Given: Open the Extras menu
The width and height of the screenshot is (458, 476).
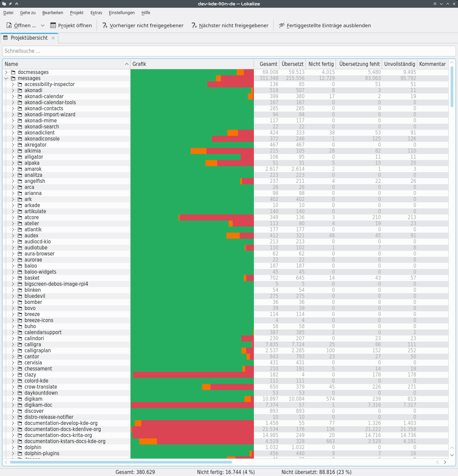Looking at the screenshot, I should 96,13.
